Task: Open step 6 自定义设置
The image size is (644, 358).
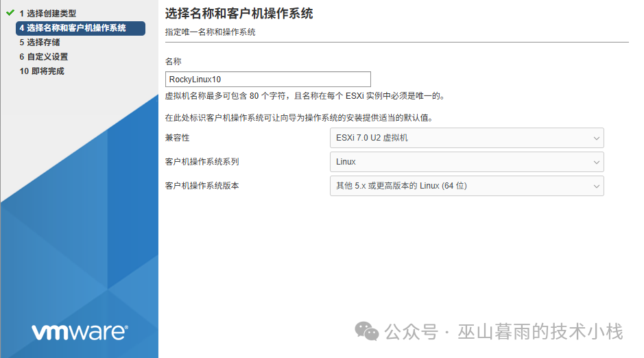Action: pyautogui.click(x=43, y=57)
